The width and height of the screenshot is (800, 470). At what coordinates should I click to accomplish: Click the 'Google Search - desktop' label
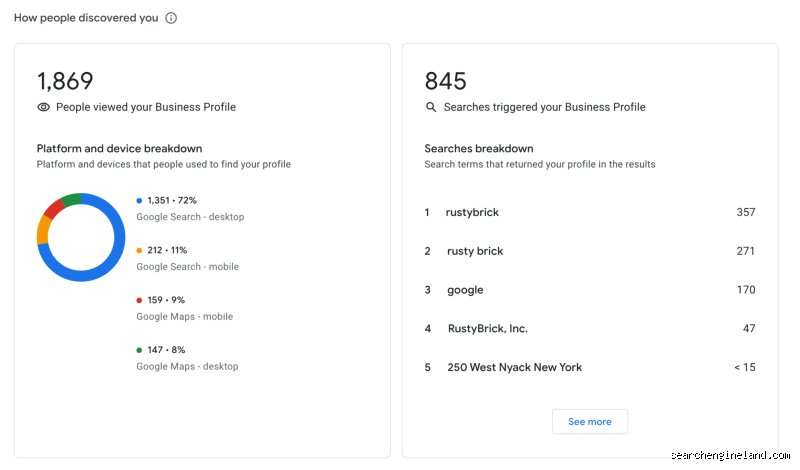(190, 217)
